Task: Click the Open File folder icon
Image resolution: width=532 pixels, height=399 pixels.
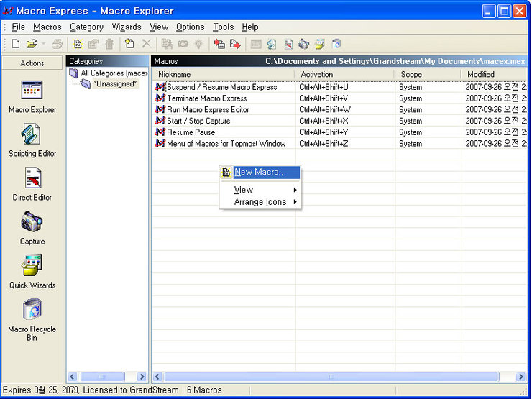Action: tap(32, 44)
